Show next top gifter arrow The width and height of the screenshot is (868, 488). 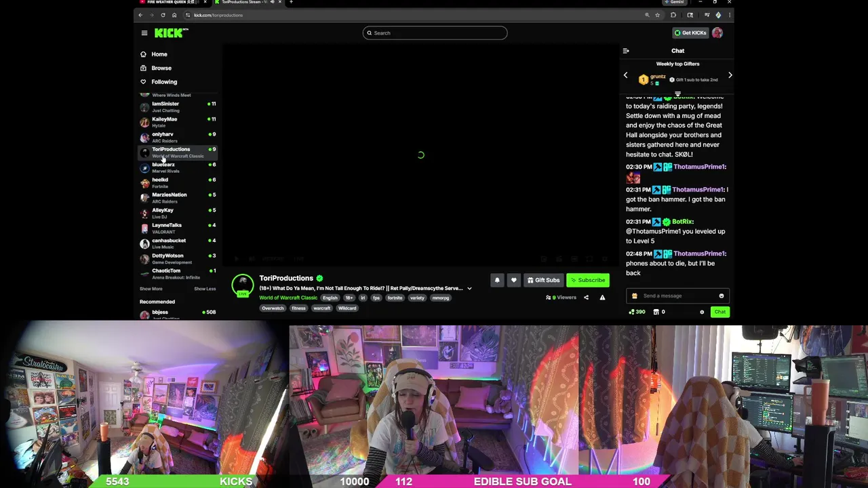click(x=730, y=75)
